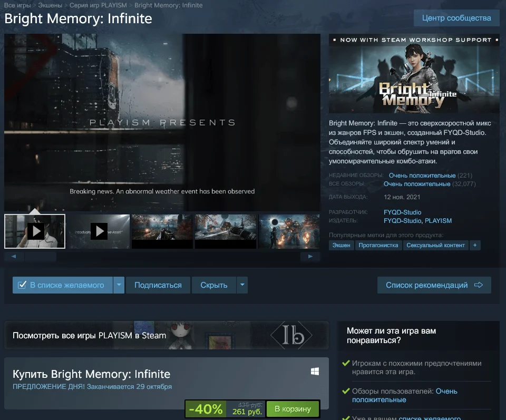
Task: Select the 'Экшен' tag
Action: click(x=342, y=245)
